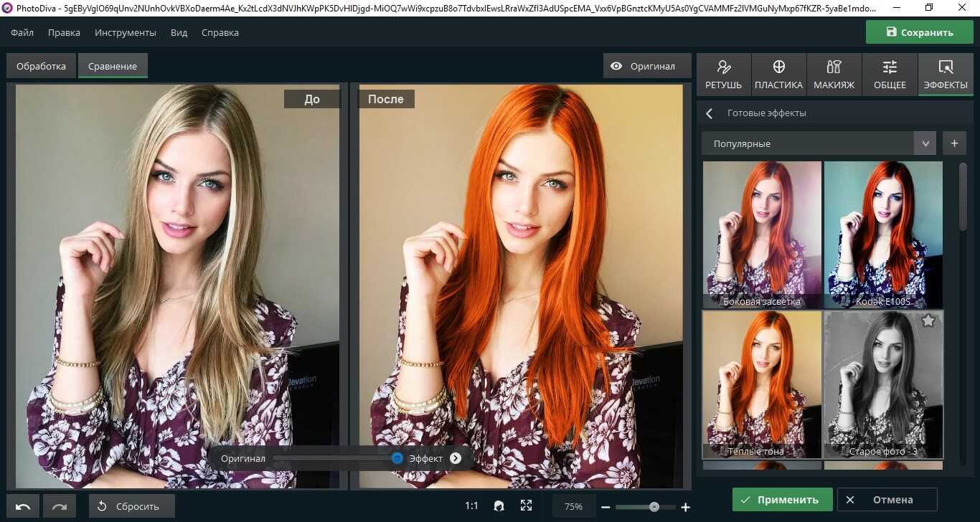Click the Оригинал–Эффект intensity slider handle
This screenshot has height=522, width=980.
pyautogui.click(x=397, y=458)
